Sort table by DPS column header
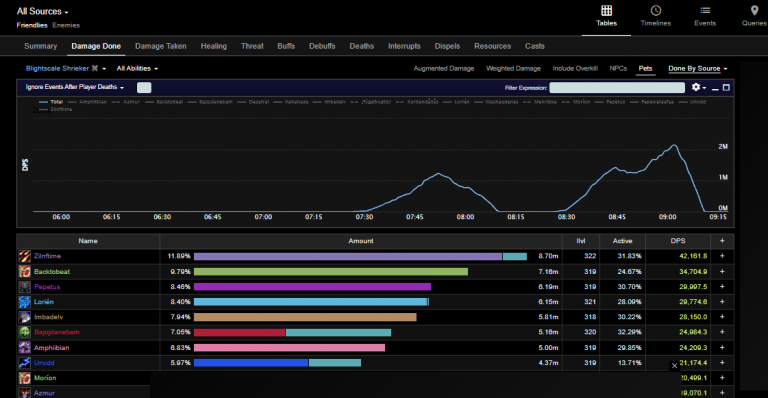The height and width of the screenshot is (398, 768). point(678,241)
